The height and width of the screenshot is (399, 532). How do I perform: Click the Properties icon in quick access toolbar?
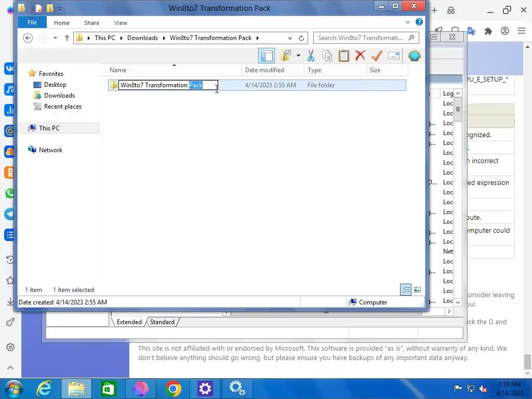pos(39,8)
